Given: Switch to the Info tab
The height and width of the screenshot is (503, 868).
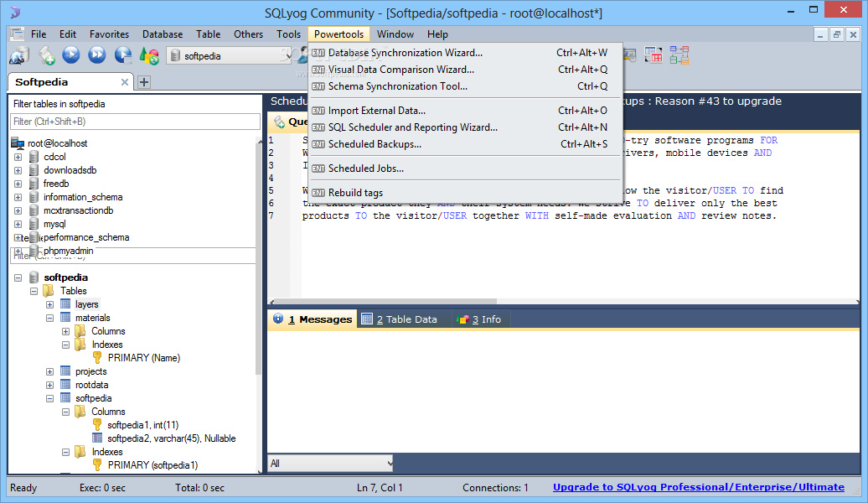Looking at the screenshot, I should pos(479,319).
